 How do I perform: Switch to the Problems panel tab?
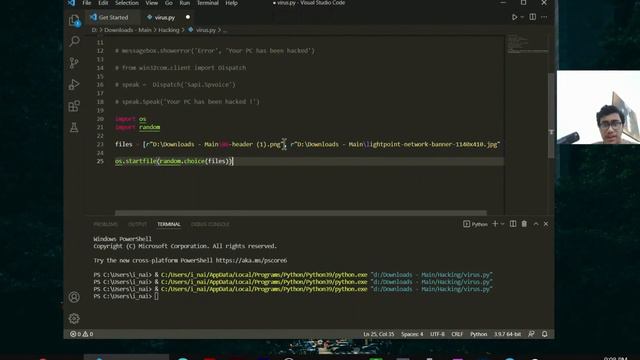point(105,224)
